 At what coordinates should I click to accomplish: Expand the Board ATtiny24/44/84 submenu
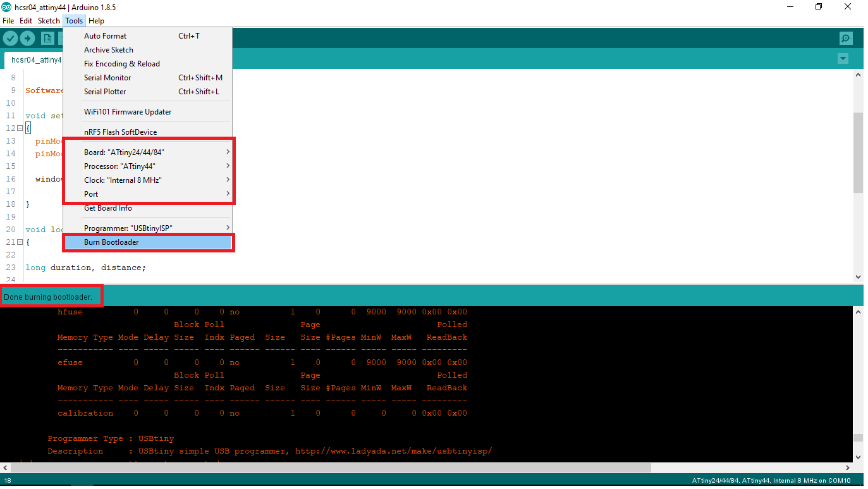(148, 152)
